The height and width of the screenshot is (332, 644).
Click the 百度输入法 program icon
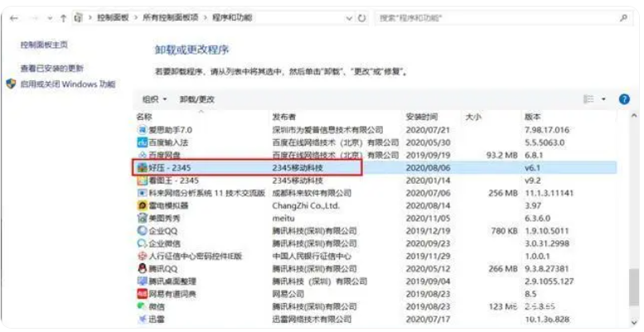pyautogui.click(x=142, y=142)
